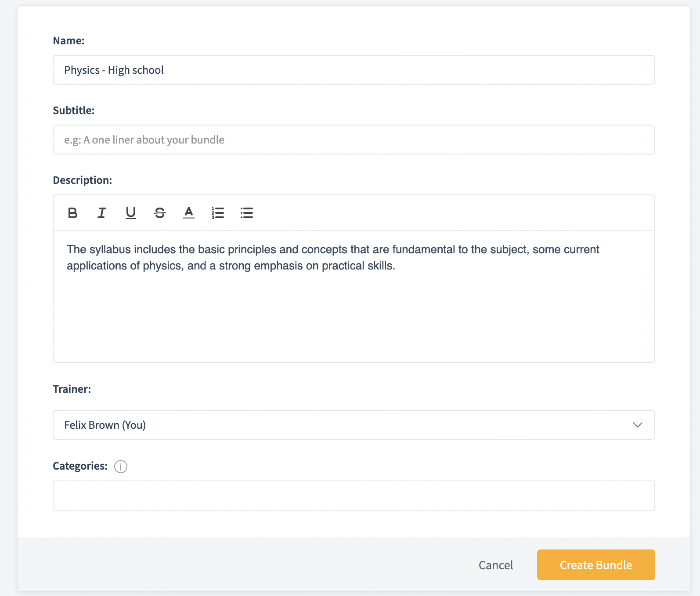Expand the Trainer dropdown chevron arrow
Image resolution: width=700 pixels, height=596 pixels.
click(637, 425)
